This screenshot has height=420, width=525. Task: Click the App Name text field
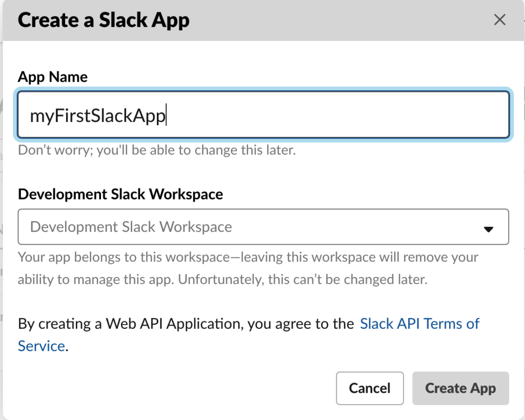[263, 115]
